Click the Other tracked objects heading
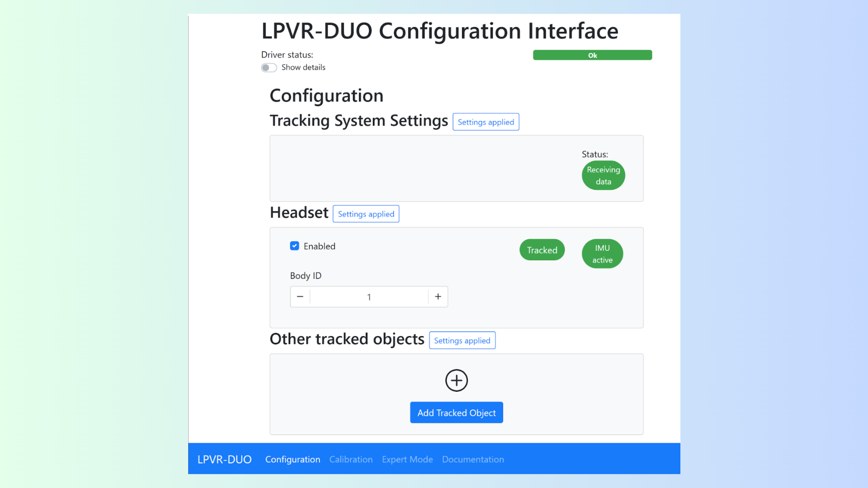 coord(347,339)
